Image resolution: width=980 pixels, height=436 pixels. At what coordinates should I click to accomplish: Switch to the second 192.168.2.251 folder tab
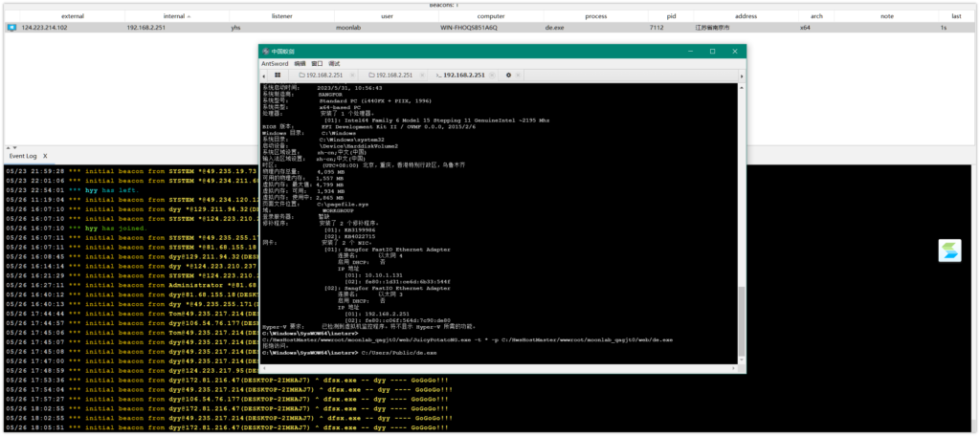click(390, 75)
